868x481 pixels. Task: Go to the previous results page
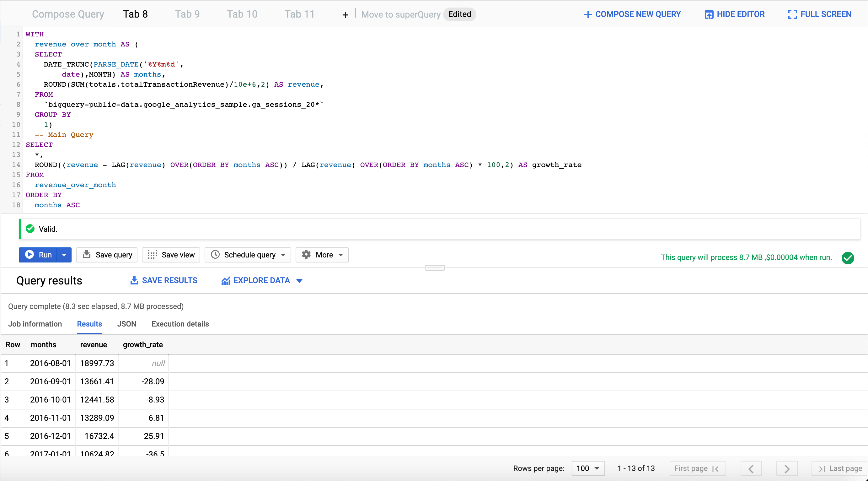tap(751, 468)
